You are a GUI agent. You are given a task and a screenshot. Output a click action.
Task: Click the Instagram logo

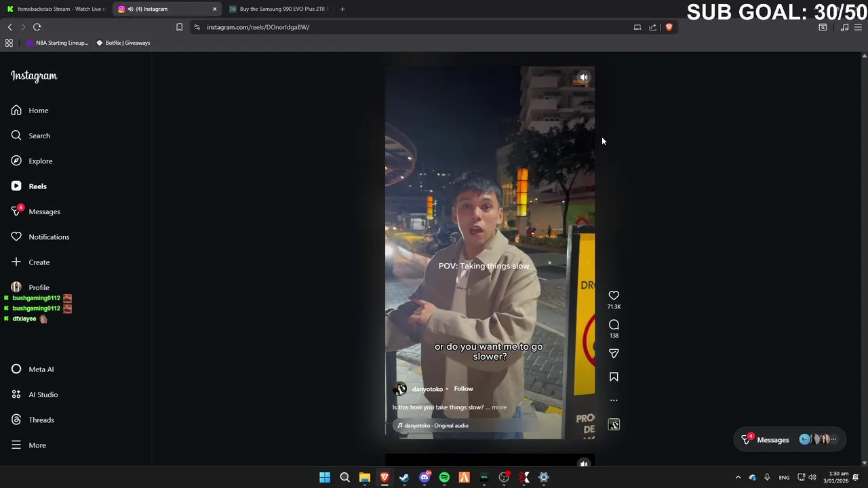34,76
